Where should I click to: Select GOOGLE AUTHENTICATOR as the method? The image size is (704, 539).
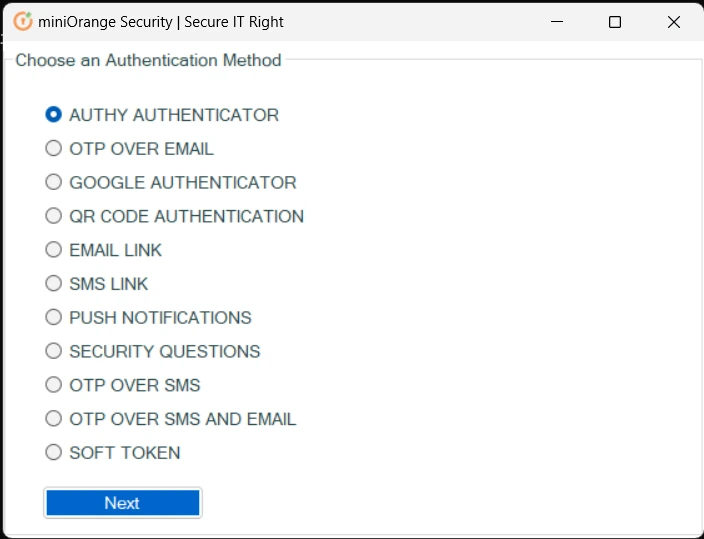click(53, 182)
